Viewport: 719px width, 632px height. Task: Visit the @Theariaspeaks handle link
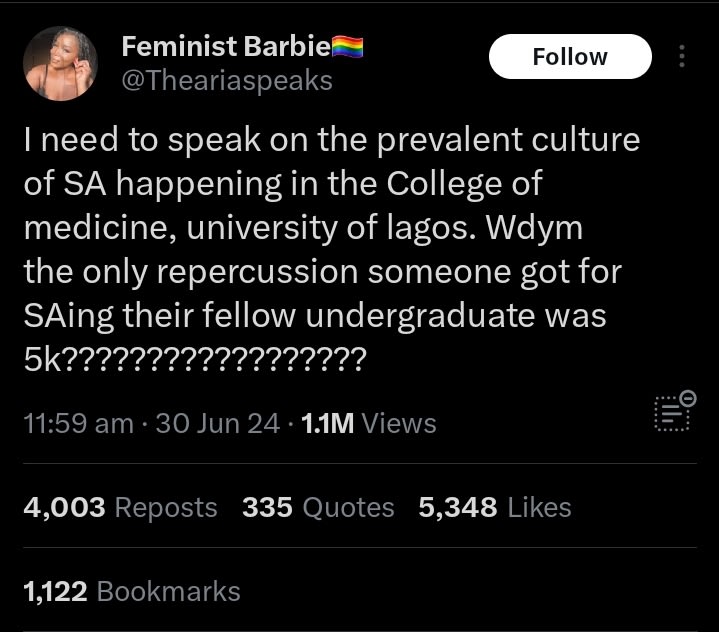click(226, 81)
